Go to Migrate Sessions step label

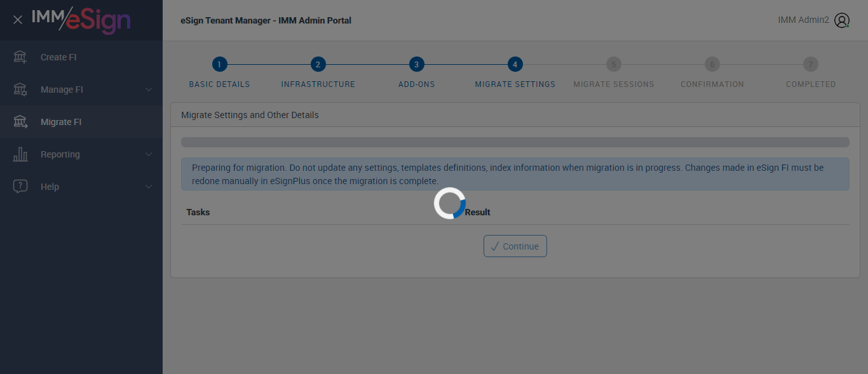point(614,84)
